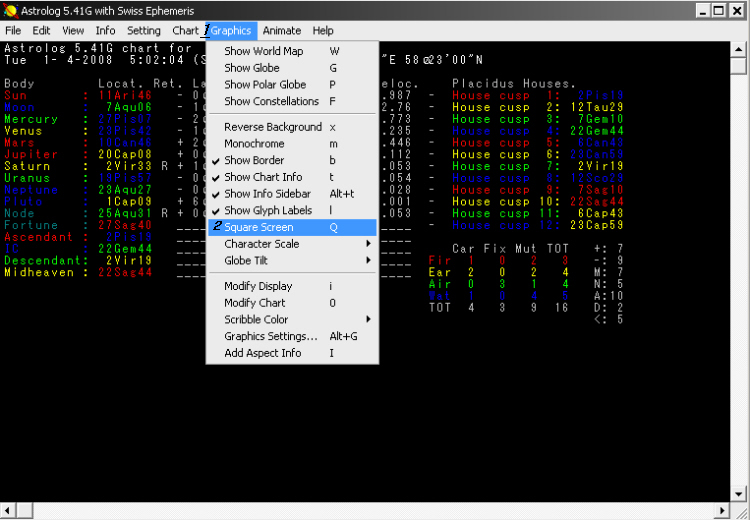
Task: Choose Show Globe
Action: point(292,68)
